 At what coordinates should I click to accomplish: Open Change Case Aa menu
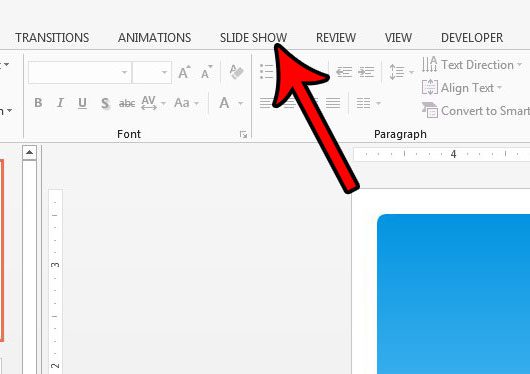186,103
